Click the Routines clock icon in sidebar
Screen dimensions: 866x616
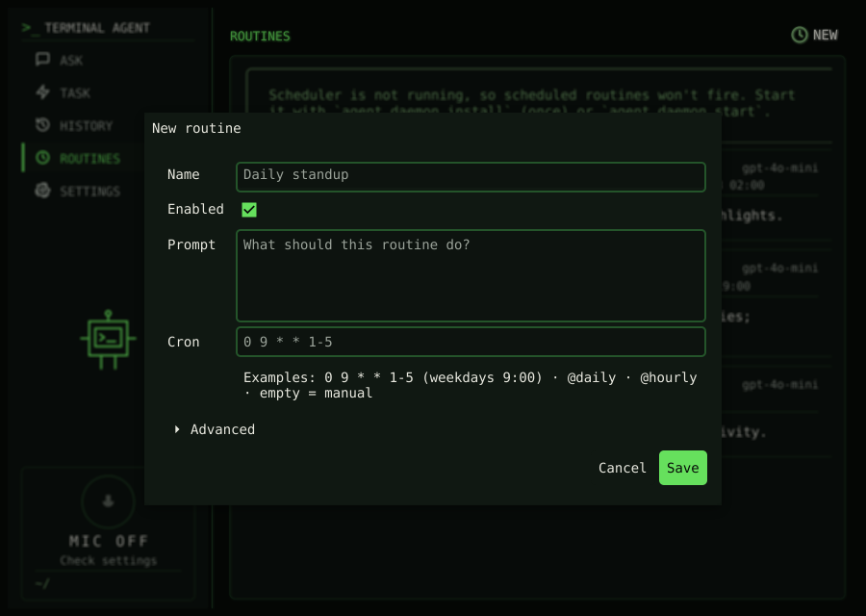click(x=42, y=158)
